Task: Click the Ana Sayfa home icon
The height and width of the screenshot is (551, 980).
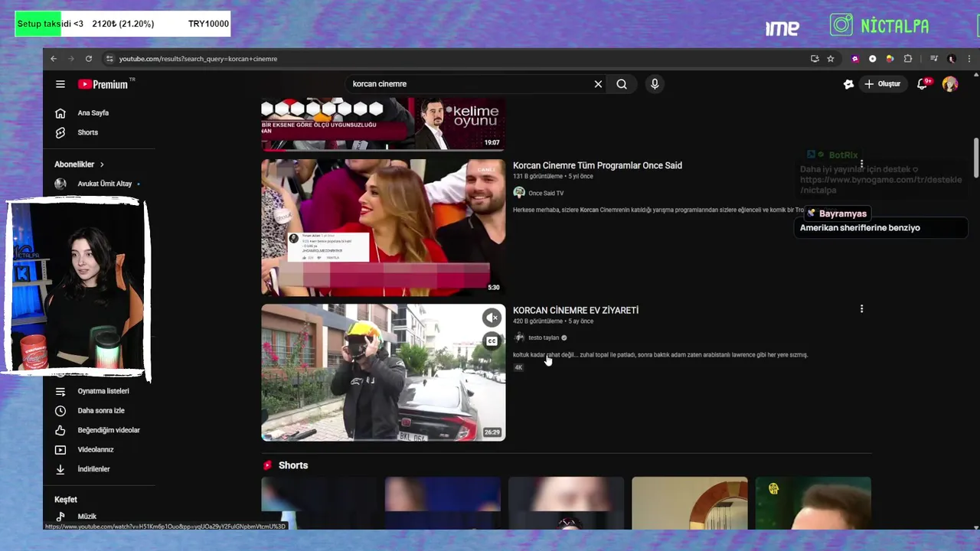Action: [x=60, y=113]
